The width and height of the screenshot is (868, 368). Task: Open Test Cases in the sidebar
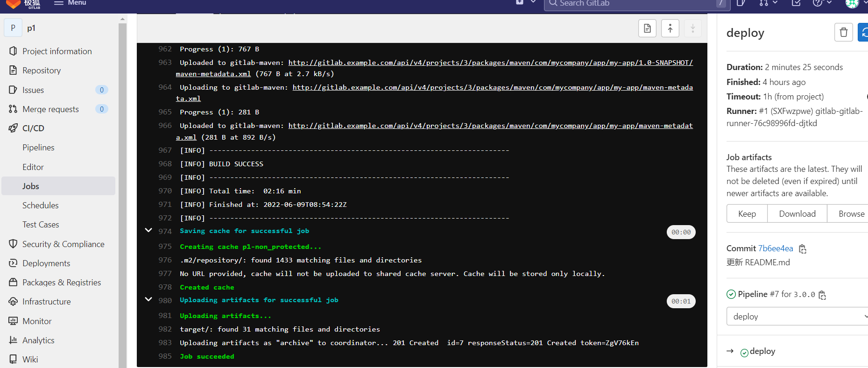(x=41, y=225)
